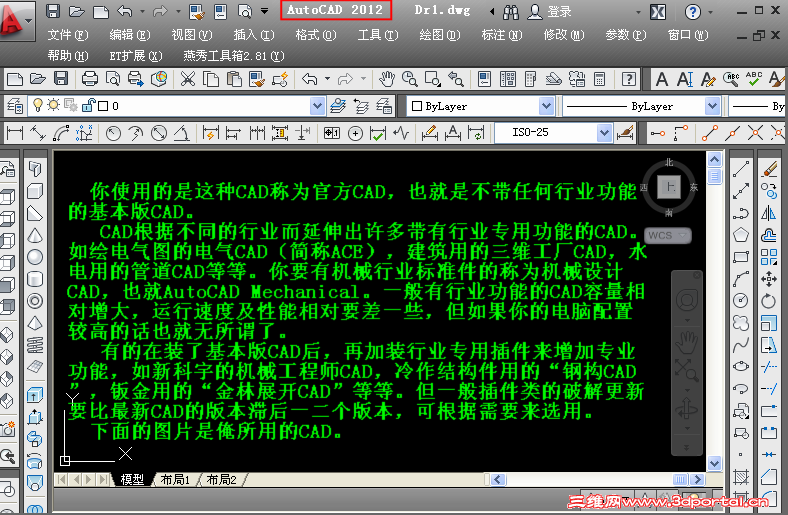
Task: Open the Quick Access Toolbar customize dropdown
Action: [264, 11]
